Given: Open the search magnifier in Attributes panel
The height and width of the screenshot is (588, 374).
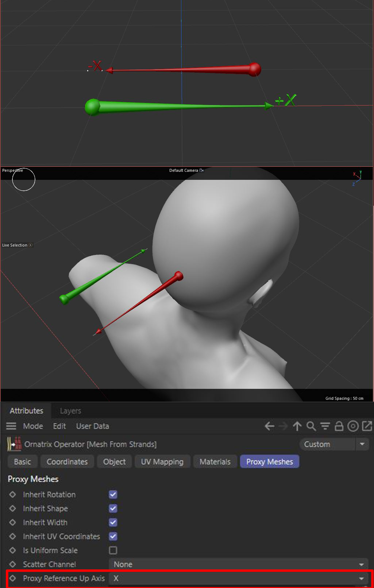Looking at the screenshot, I should point(311,426).
